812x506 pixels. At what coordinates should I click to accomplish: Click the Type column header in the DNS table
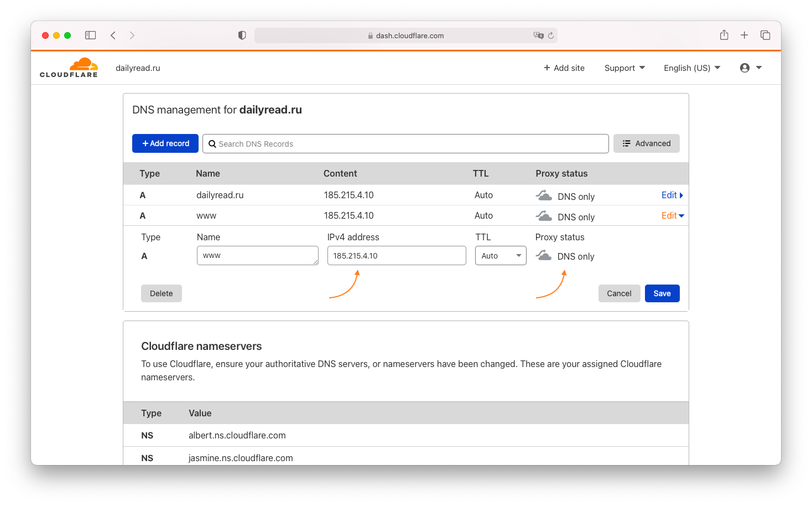click(150, 173)
